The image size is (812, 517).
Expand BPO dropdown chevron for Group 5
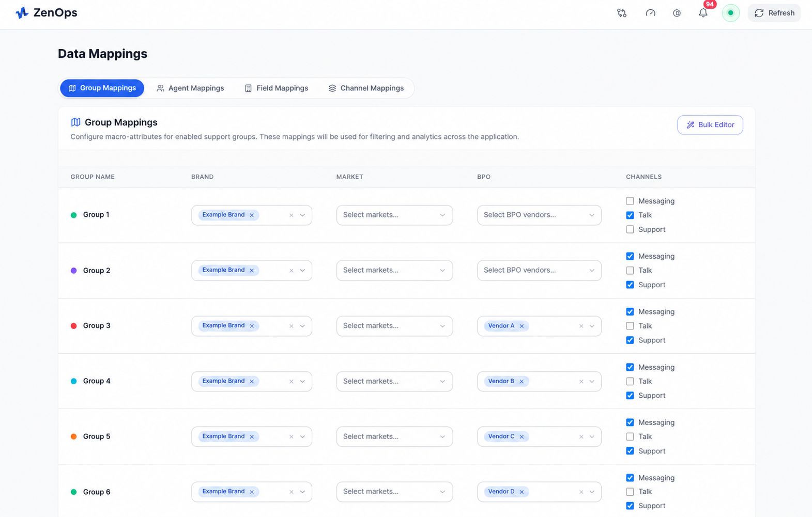tap(592, 436)
